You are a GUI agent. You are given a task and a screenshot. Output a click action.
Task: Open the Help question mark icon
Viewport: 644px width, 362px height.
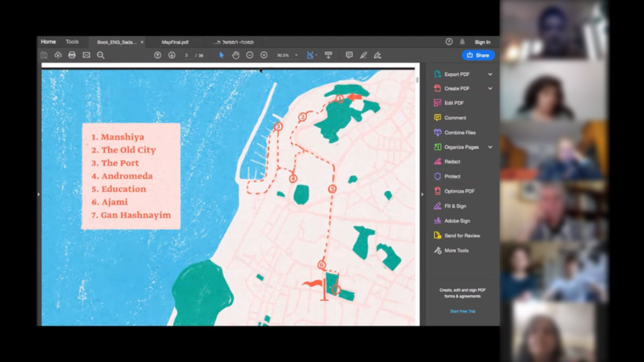[x=449, y=41]
